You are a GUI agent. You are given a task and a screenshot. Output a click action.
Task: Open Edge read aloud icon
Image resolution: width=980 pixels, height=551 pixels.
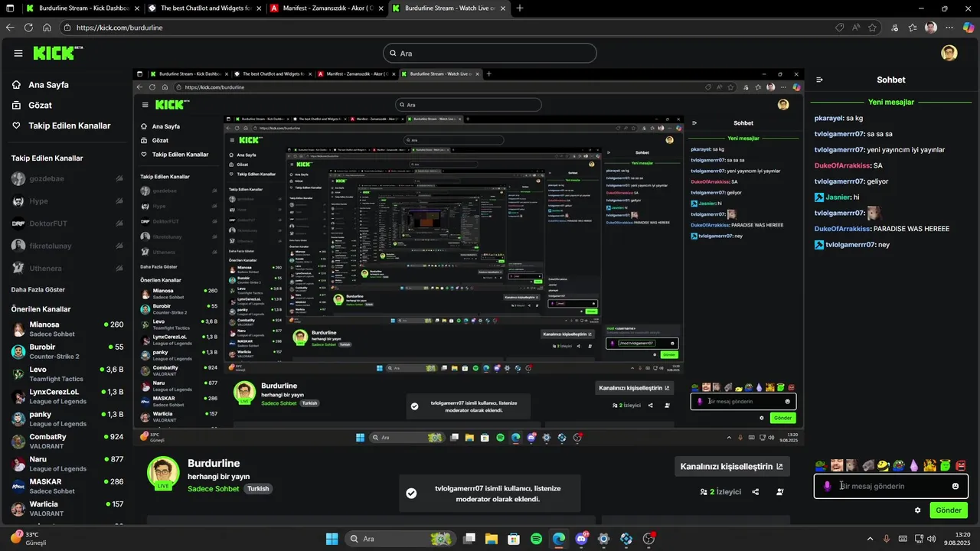pos(856,28)
